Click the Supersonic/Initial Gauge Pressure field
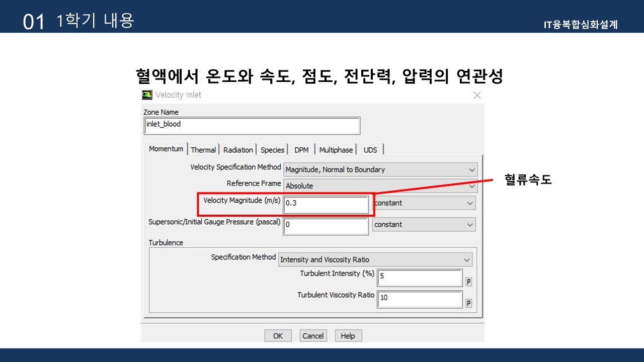The height and width of the screenshot is (362, 644). (326, 226)
